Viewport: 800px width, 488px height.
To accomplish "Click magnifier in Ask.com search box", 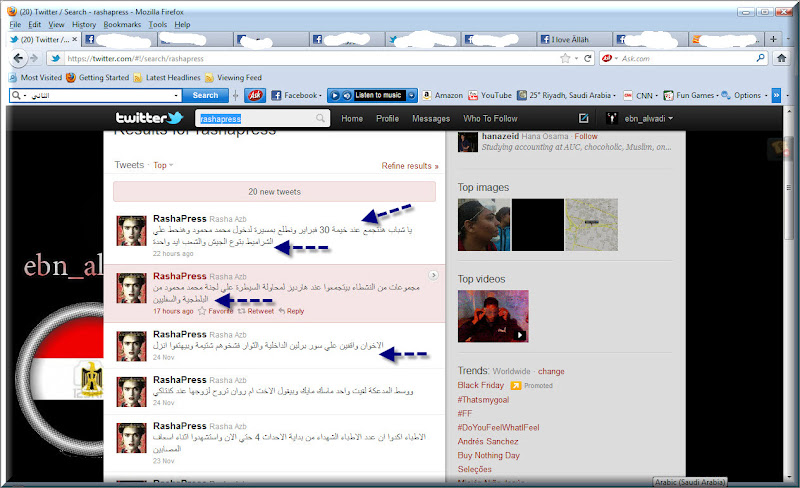I will 760,58.
